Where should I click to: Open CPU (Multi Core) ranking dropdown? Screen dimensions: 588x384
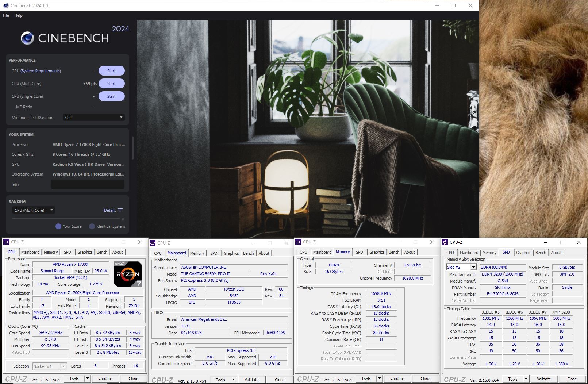pos(34,210)
